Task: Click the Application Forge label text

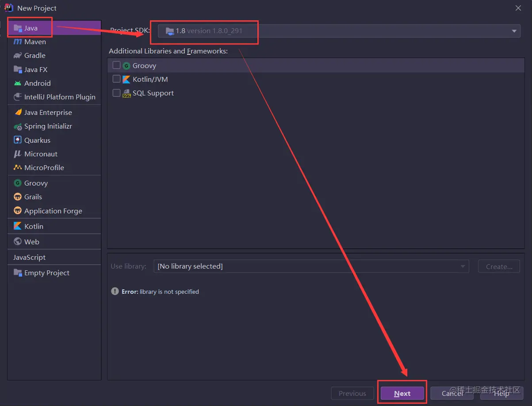Action: coord(53,211)
